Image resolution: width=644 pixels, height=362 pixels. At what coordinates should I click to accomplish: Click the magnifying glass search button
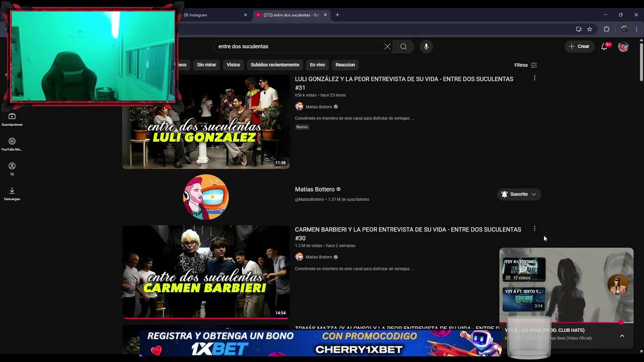click(404, 46)
